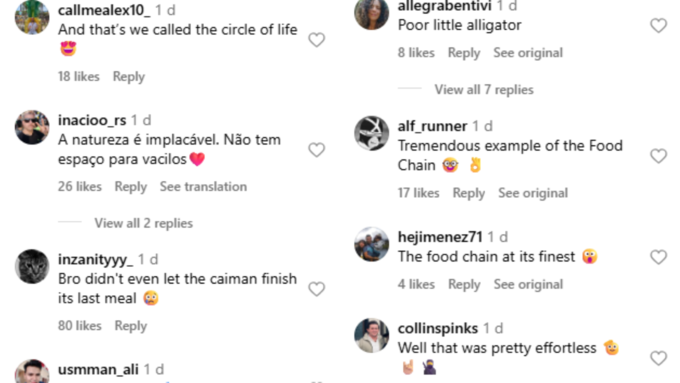The width and height of the screenshot is (680, 383).
Task: Reply to callmealex10_'s comment
Action: pos(129,76)
